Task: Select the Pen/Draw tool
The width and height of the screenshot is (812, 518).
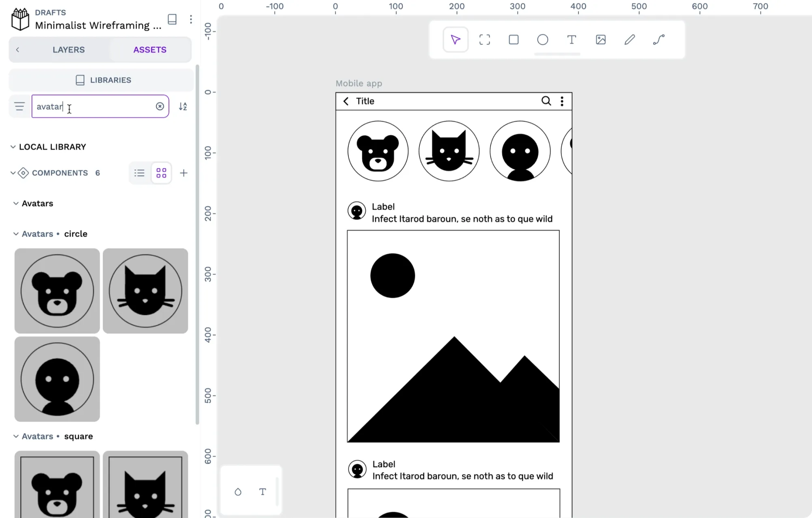Action: coord(629,40)
